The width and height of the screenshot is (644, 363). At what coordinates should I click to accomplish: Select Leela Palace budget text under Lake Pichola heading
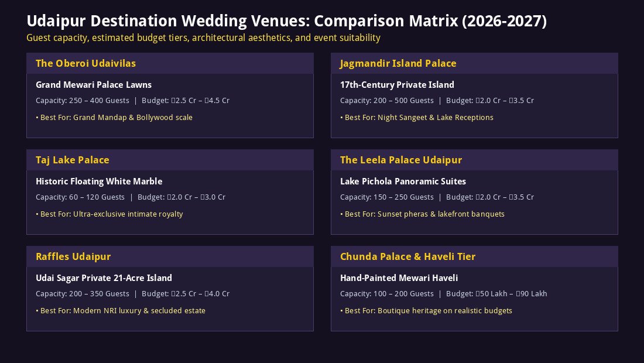click(490, 197)
